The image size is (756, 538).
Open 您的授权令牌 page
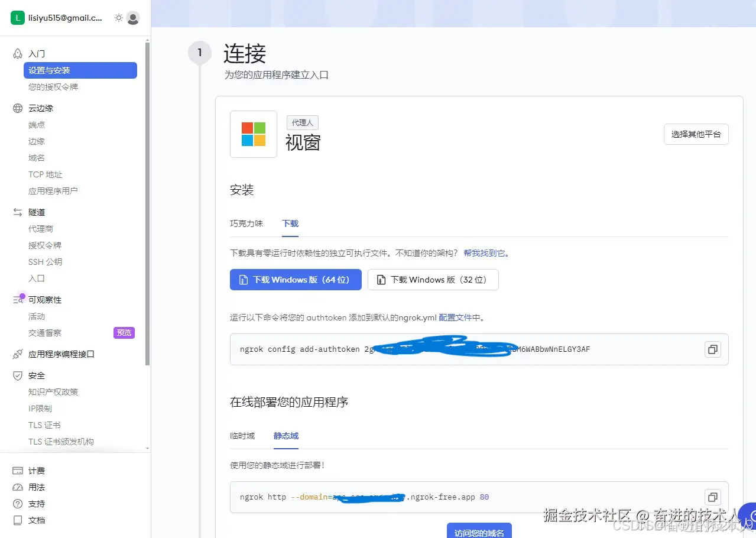tap(53, 87)
